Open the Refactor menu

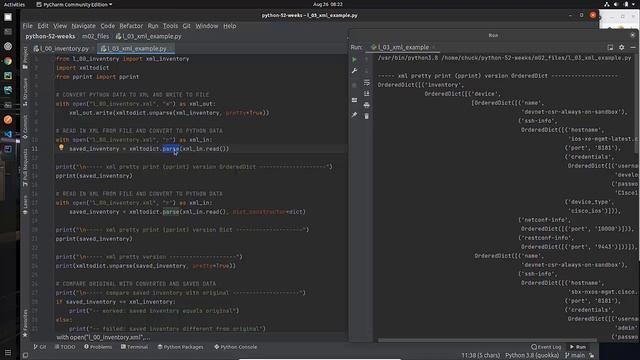pos(131,26)
